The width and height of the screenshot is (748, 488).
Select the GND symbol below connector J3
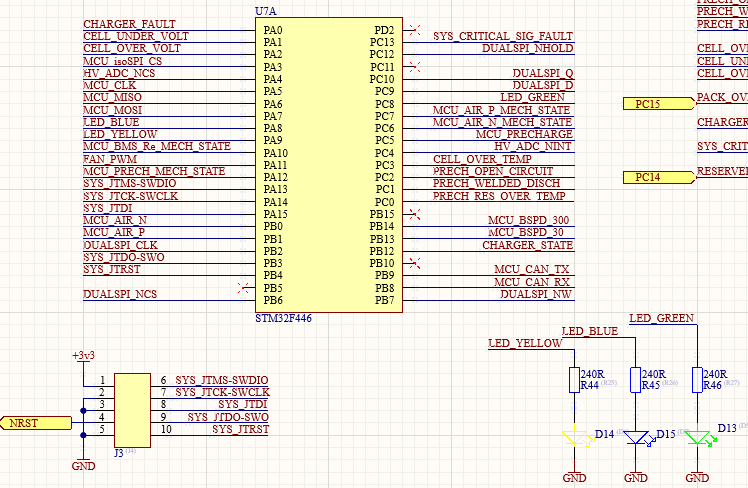(83, 463)
